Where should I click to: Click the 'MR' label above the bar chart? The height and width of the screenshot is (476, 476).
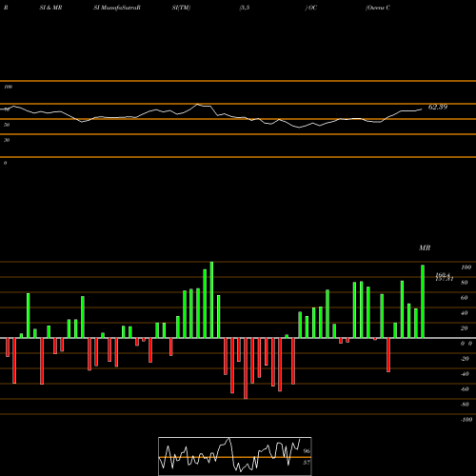coord(425,248)
